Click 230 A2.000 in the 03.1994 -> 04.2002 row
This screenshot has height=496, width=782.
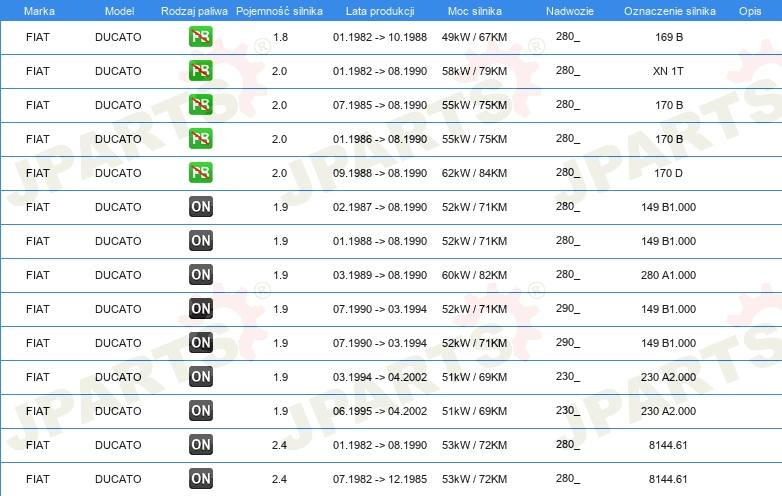668,377
